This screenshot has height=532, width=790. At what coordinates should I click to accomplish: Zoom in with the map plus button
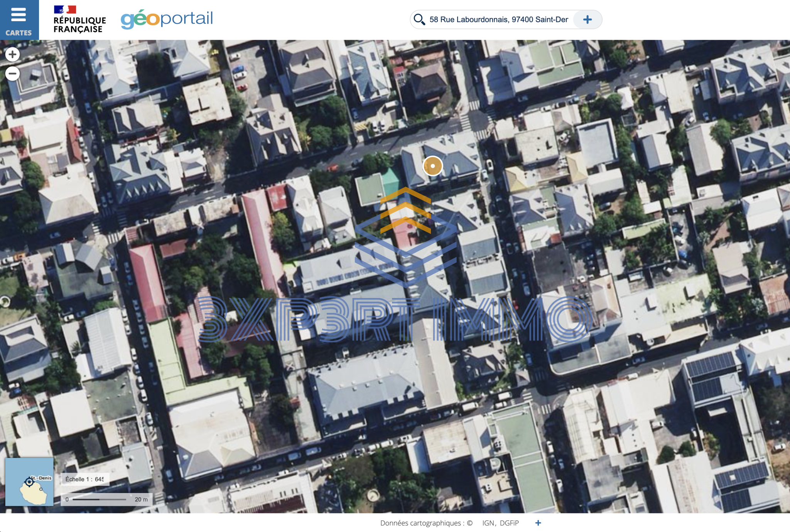[x=12, y=54]
